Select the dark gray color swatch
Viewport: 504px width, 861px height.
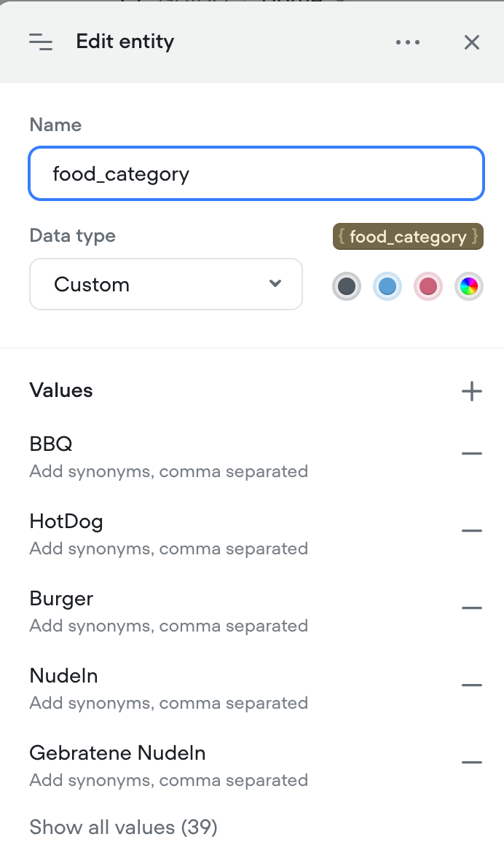347,286
